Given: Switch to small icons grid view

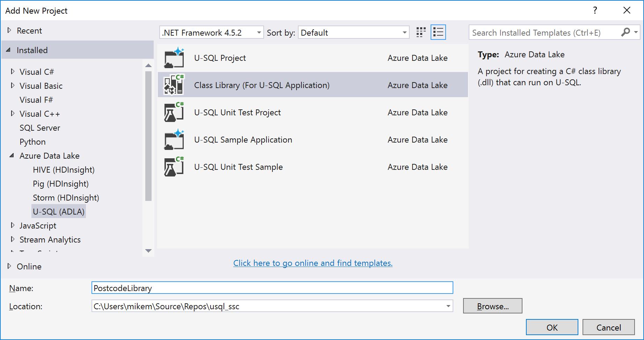Looking at the screenshot, I should tap(421, 32).
